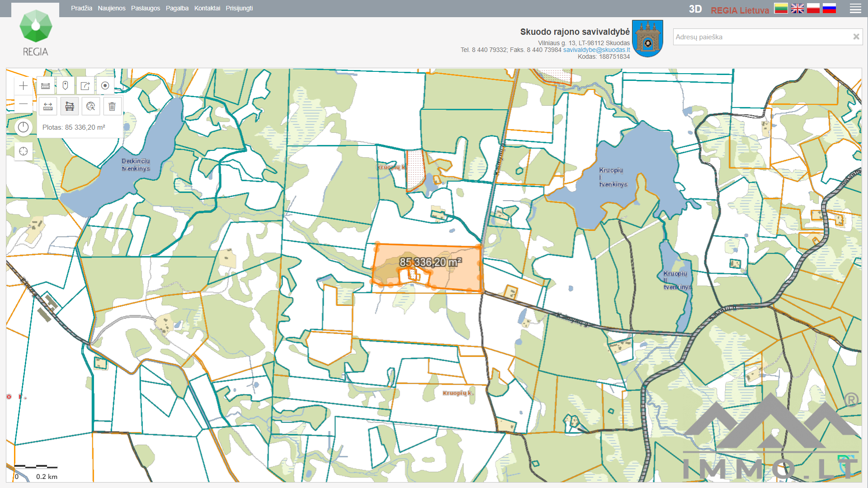
Task: Open the Pagalba menu item
Action: coord(177,8)
